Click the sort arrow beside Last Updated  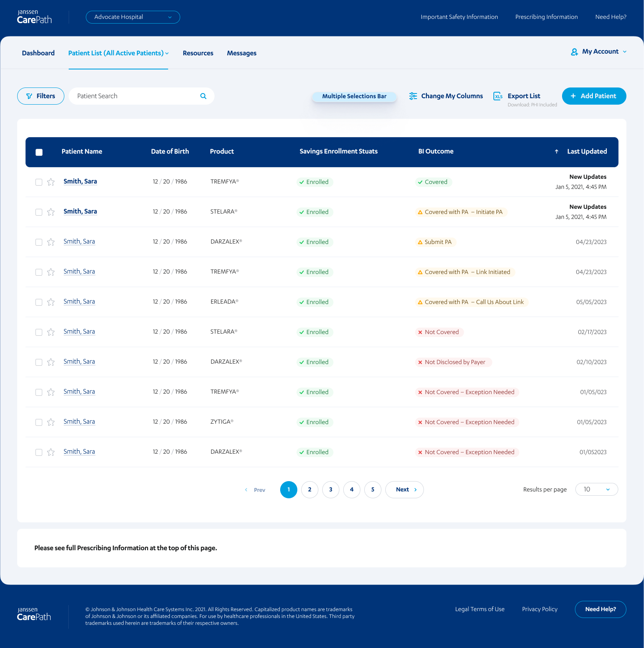point(556,151)
